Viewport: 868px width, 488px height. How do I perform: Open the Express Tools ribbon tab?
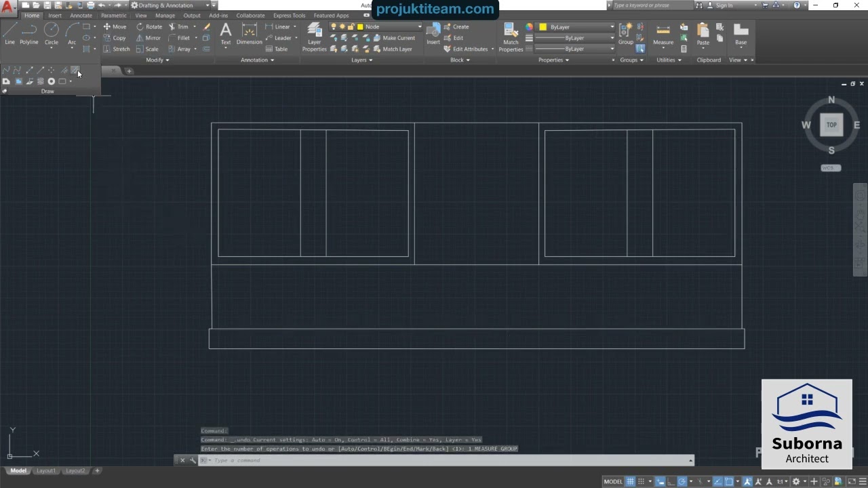(289, 16)
